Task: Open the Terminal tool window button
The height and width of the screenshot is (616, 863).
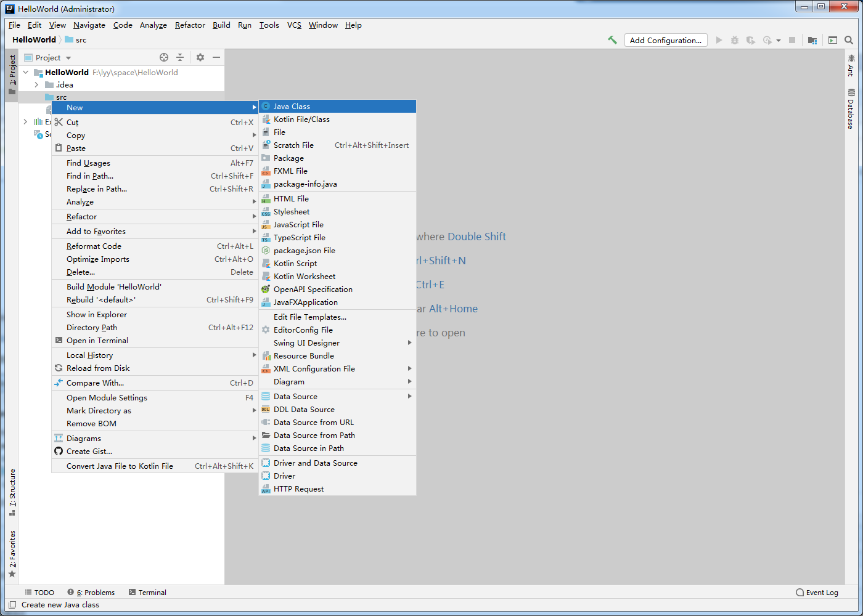Action: tap(147, 593)
